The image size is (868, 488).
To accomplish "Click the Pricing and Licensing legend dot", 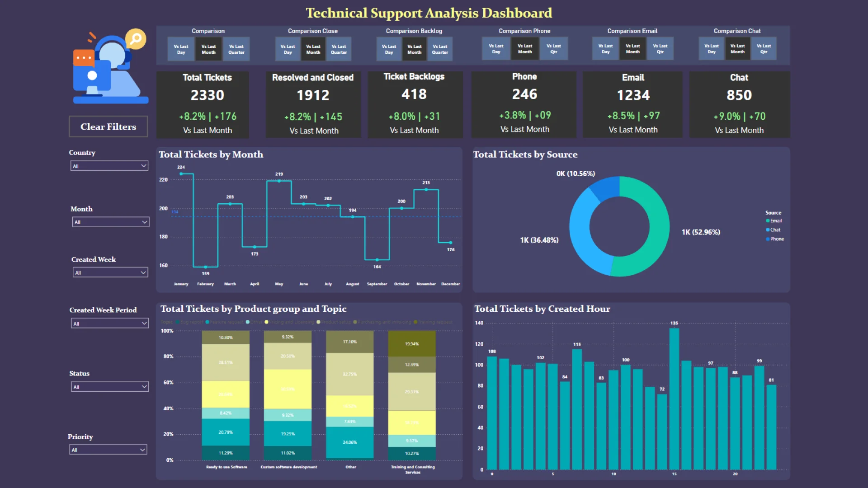I will [266, 322].
